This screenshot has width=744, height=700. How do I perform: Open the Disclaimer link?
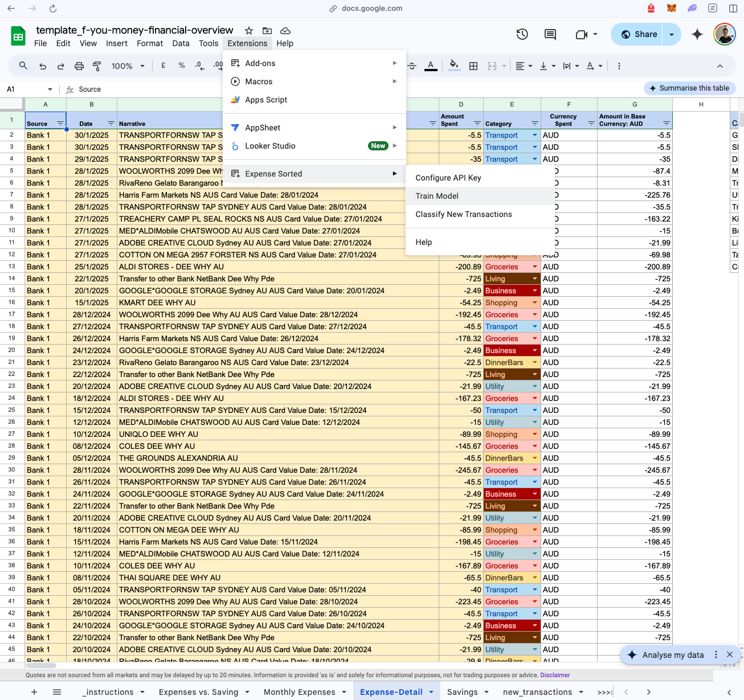[555, 675]
